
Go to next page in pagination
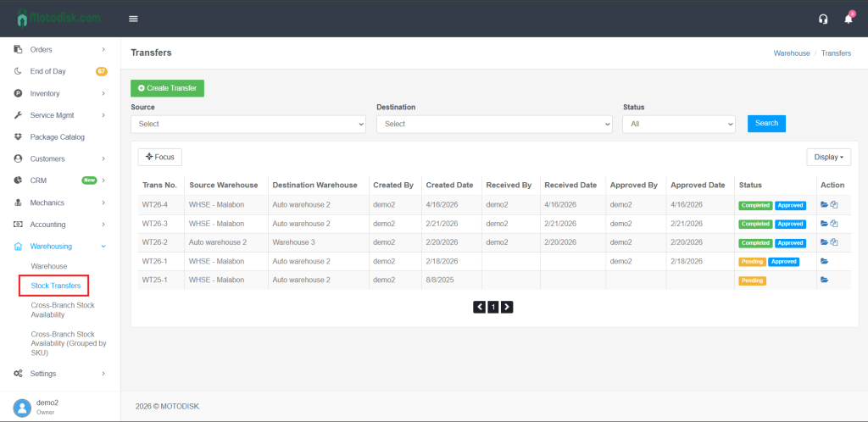tap(507, 307)
